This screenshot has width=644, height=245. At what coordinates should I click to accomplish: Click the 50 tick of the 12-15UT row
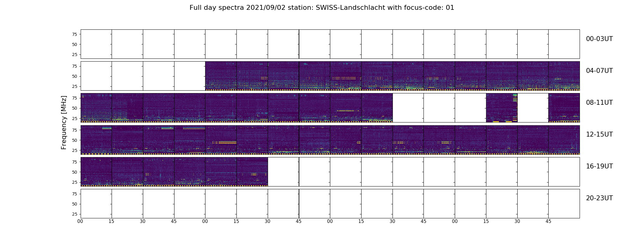coord(75,140)
